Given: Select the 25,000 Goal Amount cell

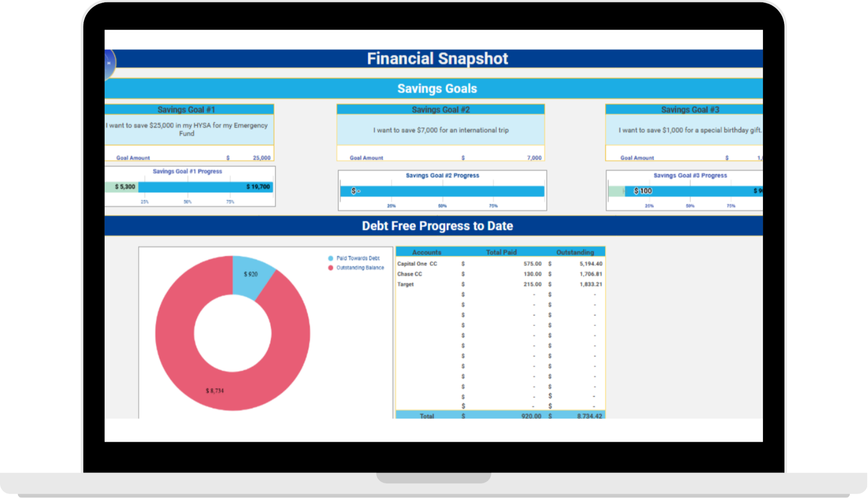Looking at the screenshot, I should (x=261, y=158).
